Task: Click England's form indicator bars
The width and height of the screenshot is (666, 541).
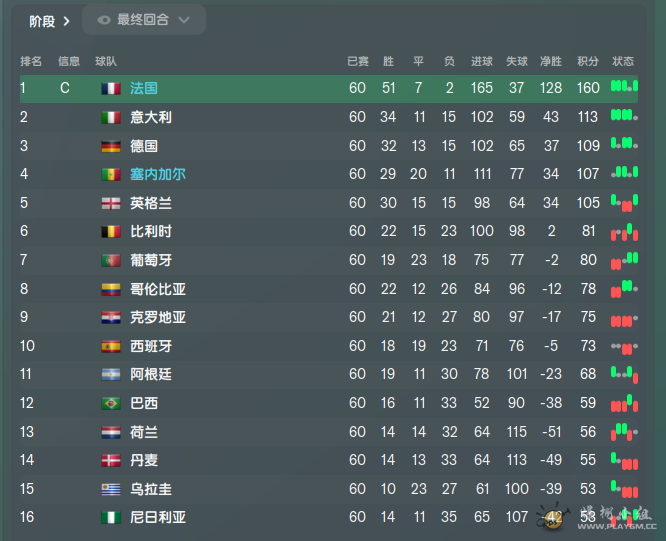Action: click(624, 203)
